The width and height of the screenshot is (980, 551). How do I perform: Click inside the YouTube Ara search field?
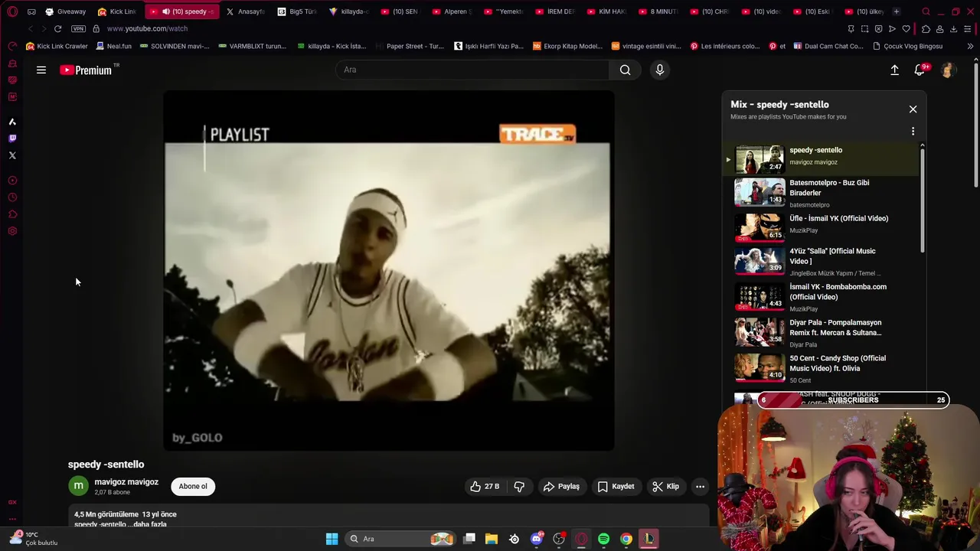tap(472, 70)
